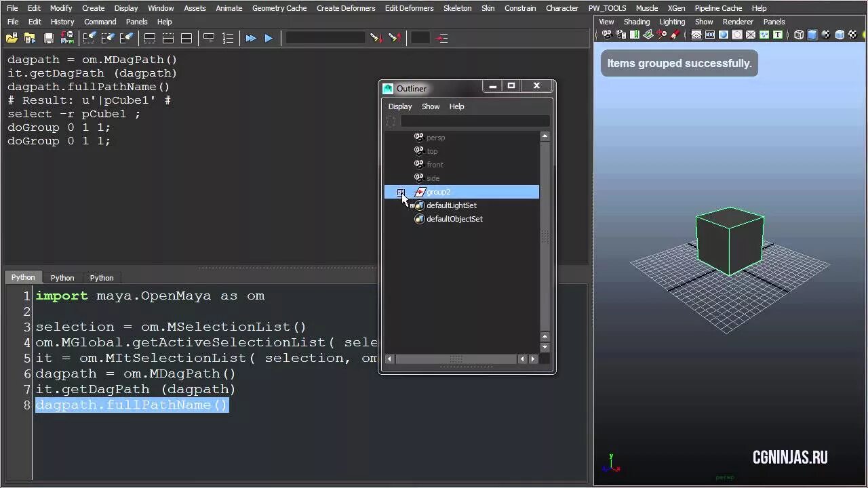
Task: Click the camera Bookmarks icon
Action: pyautogui.click(x=635, y=35)
